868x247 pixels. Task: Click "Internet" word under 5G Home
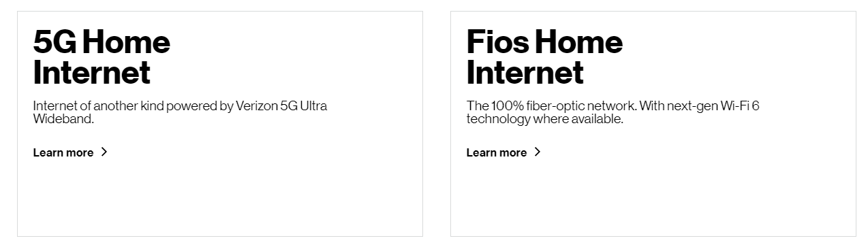click(91, 73)
